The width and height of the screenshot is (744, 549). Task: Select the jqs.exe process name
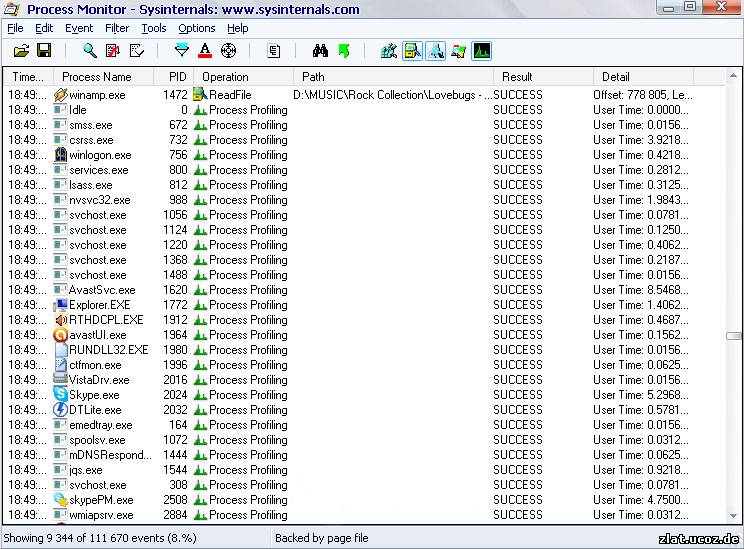click(x=86, y=470)
